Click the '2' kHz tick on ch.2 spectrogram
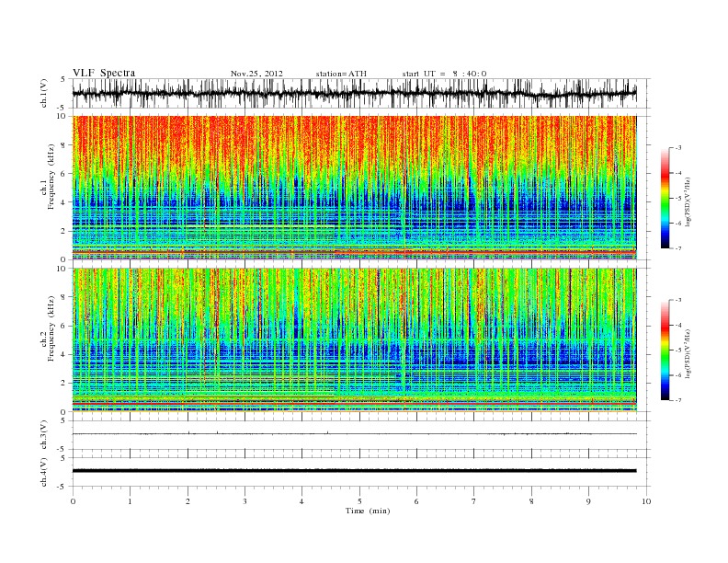728x563 pixels. [64, 384]
